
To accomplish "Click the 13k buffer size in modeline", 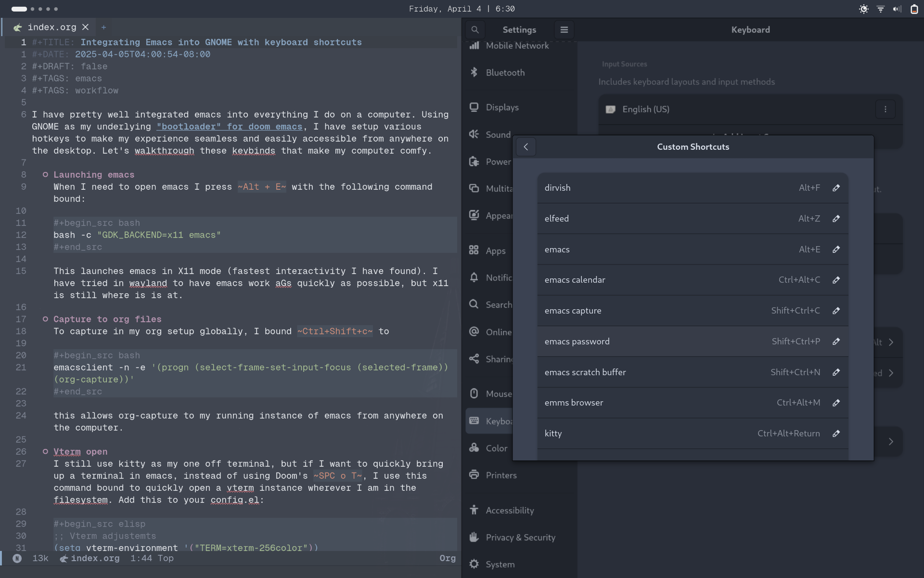I will [40, 558].
